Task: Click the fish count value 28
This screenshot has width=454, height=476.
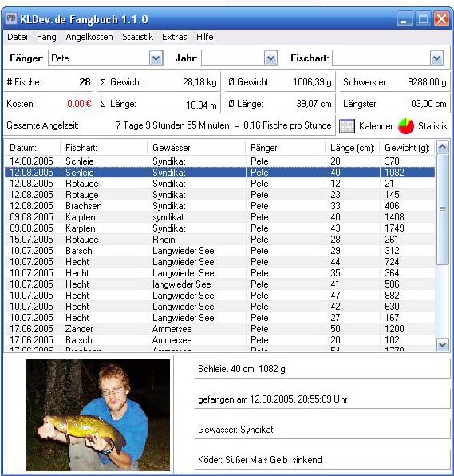Action: (x=85, y=82)
